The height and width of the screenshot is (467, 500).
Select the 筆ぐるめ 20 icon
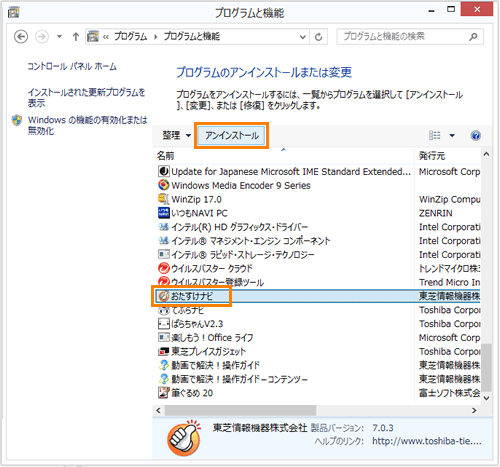(x=163, y=393)
